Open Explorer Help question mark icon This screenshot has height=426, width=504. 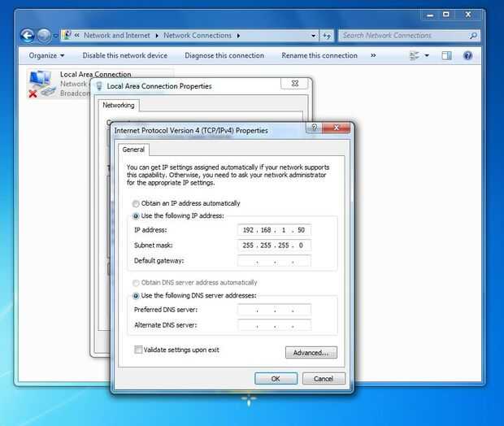pyautogui.click(x=467, y=55)
